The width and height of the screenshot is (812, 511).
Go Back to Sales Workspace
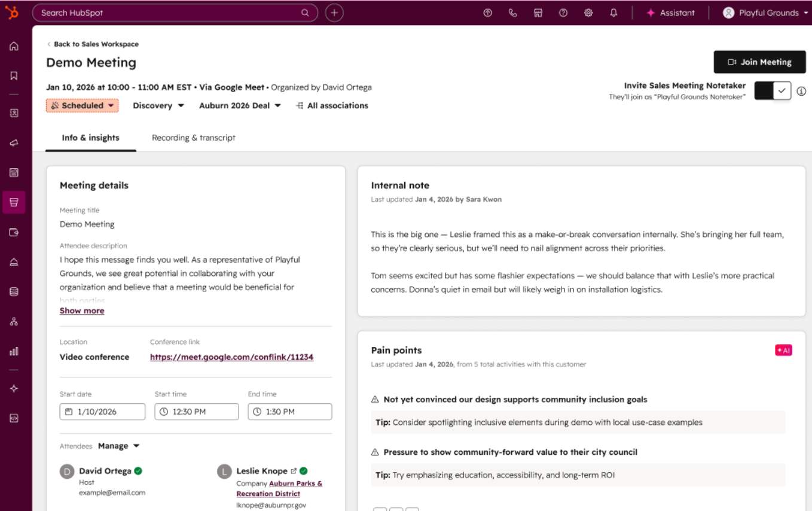tap(93, 44)
